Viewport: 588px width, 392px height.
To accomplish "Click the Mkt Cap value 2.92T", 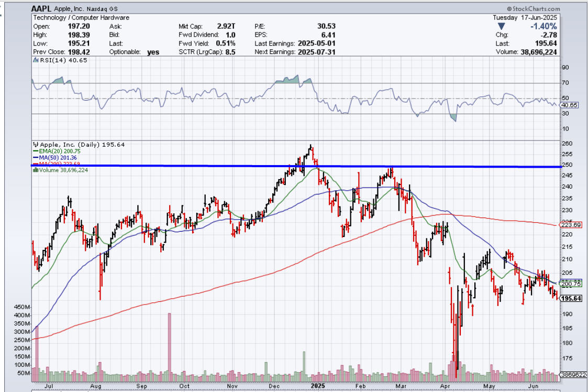I will tap(227, 26).
